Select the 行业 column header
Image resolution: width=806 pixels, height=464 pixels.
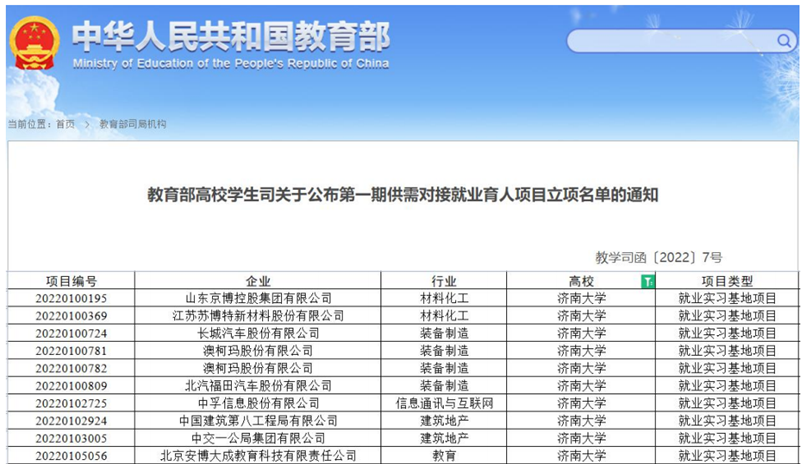click(x=444, y=282)
